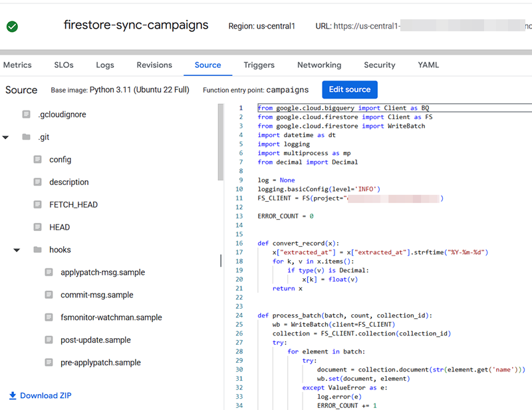Select the hooks folder name
This screenshot has height=410, width=532.
point(60,250)
